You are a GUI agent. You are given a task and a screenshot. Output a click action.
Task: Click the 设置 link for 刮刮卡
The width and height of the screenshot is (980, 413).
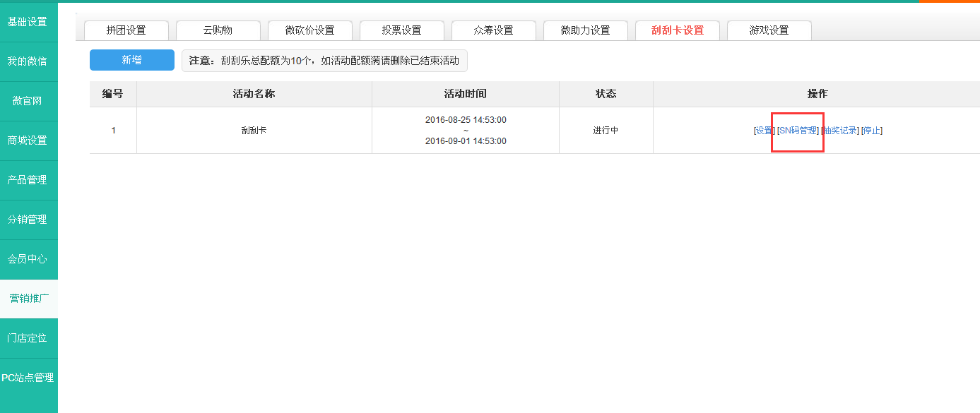(x=764, y=131)
